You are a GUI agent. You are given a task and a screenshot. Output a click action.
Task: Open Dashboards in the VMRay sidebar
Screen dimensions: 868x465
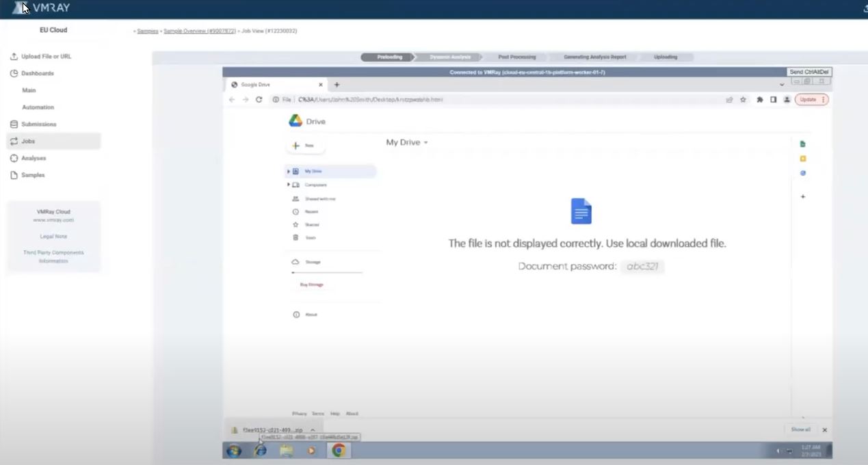[x=37, y=73]
